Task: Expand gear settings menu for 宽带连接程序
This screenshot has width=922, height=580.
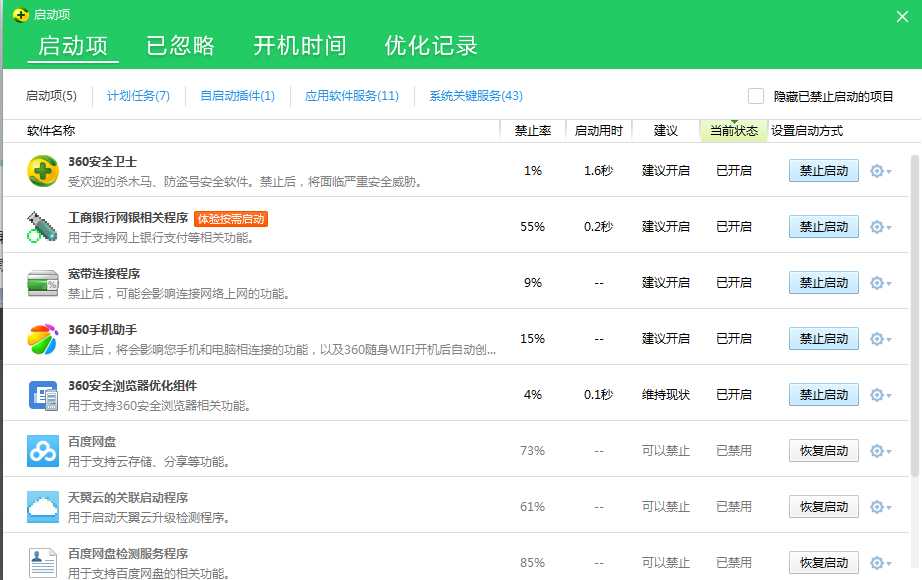Action: (x=880, y=283)
